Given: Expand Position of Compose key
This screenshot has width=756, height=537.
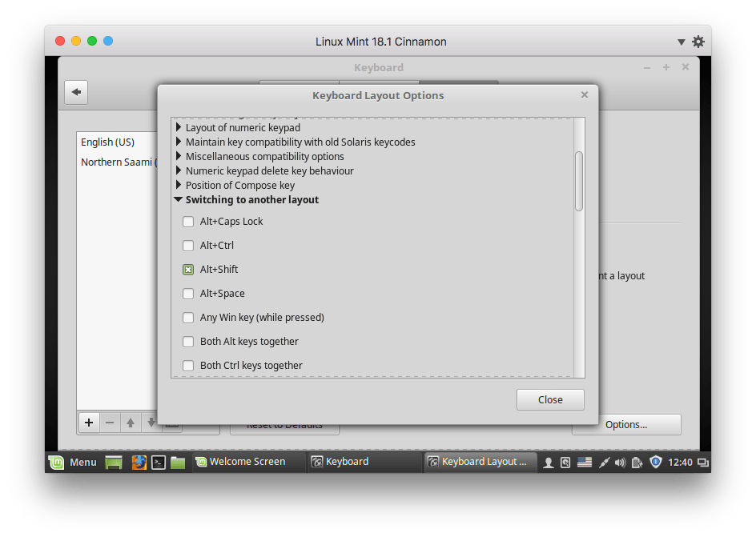Looking at the screenshot, I should pyautogui.click(x=179, y=185).
